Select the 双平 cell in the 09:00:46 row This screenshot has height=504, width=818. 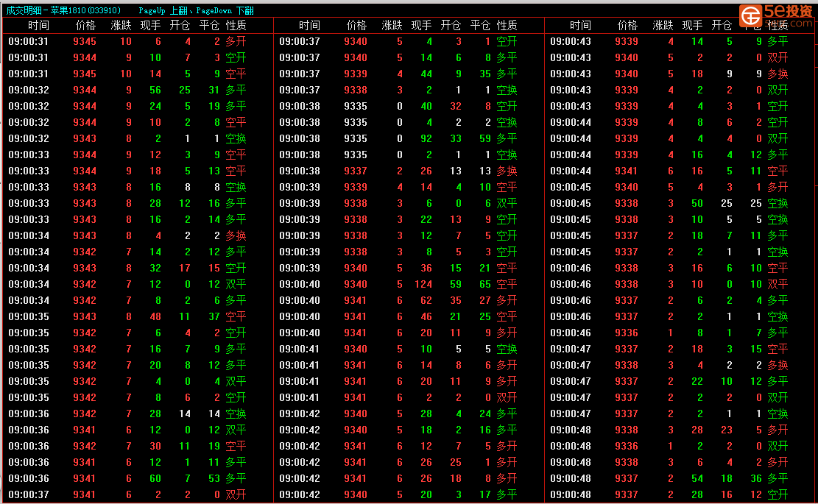pyautogui.click(x=778, y=284)
